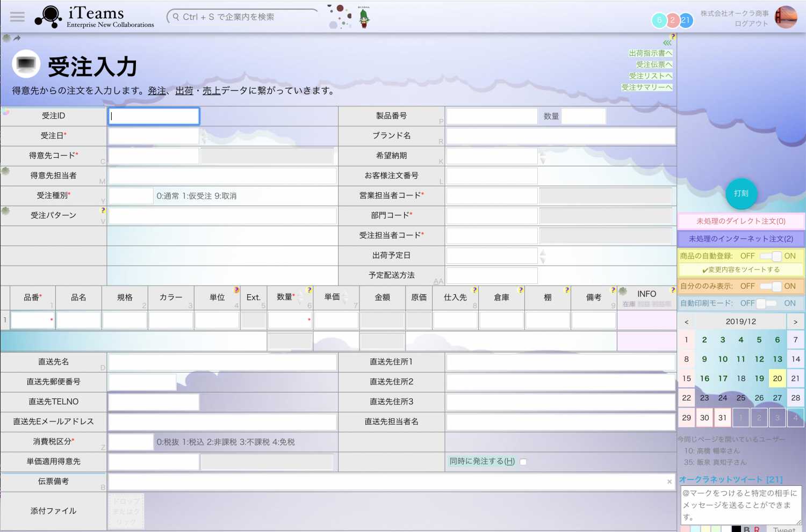Open 未処理のダイレクト注文(0) tab
The width and height of the screenshot is (806, 532).
click(740, 221)
